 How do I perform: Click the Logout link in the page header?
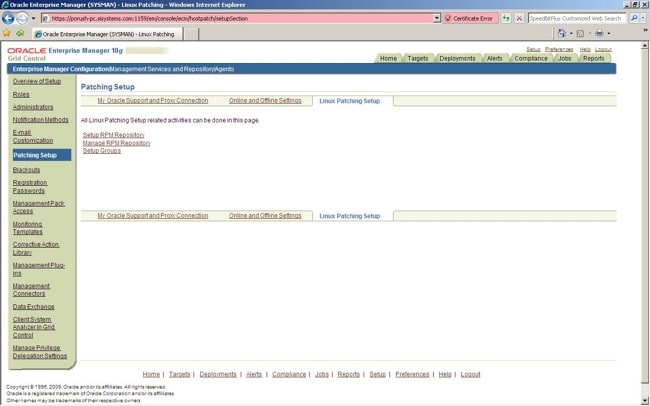coord(603,49)
